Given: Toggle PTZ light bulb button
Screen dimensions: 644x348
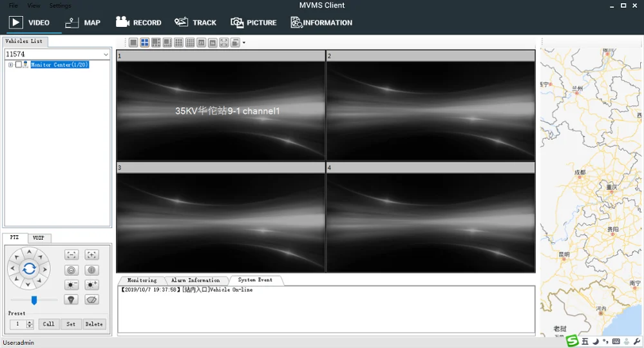Looking at the screenshot, I should (71, 300).
